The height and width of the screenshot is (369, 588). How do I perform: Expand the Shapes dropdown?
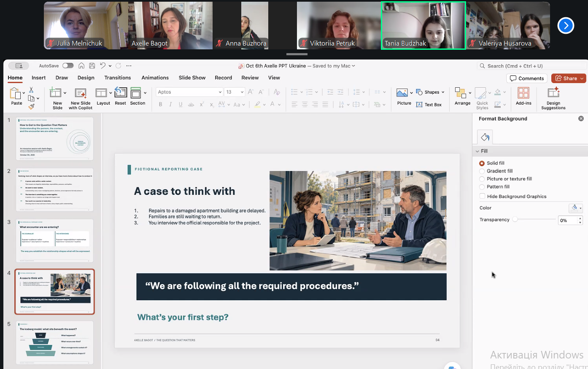coord(443,92)
